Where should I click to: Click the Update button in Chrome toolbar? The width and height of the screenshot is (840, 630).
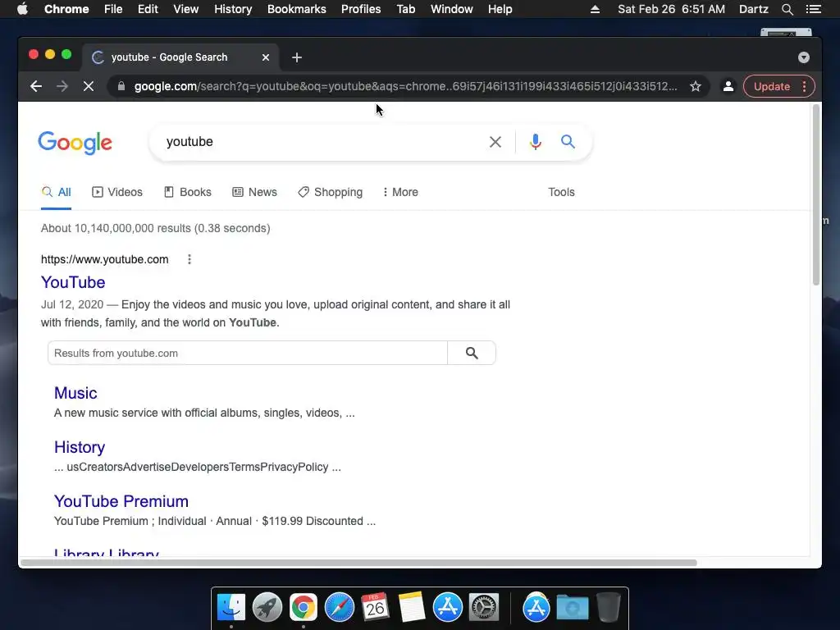point(771,86)
